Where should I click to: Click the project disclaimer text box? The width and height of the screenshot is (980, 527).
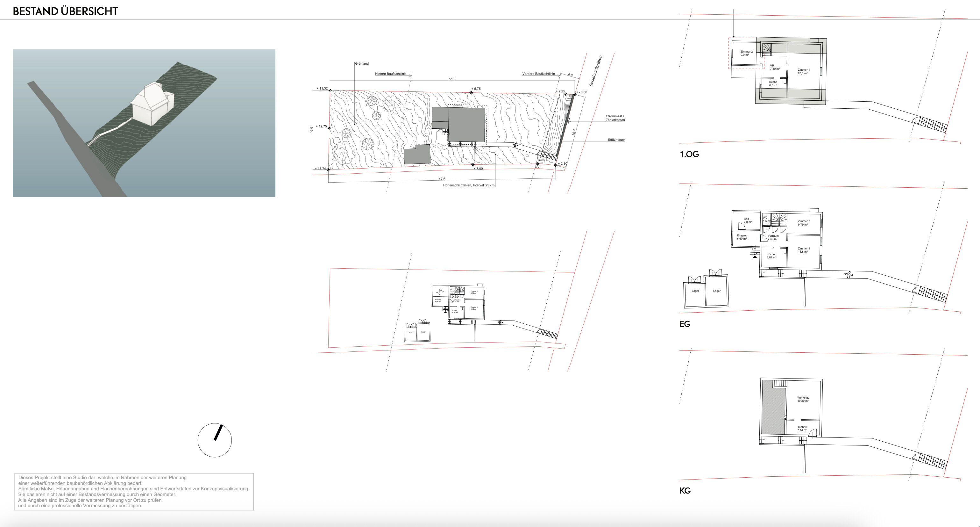point(134,492)
